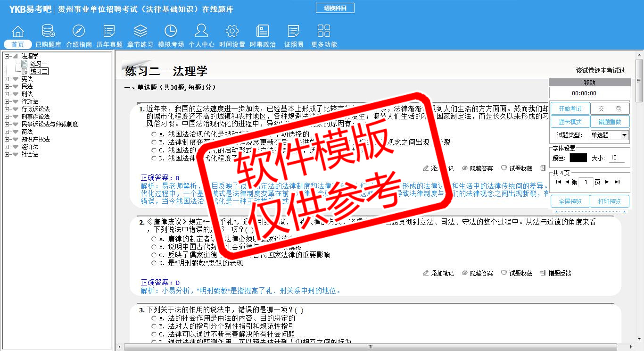This screenshot has width=644, height=351.
Task: Click the black font color swatch
Action: click(578, 158)
